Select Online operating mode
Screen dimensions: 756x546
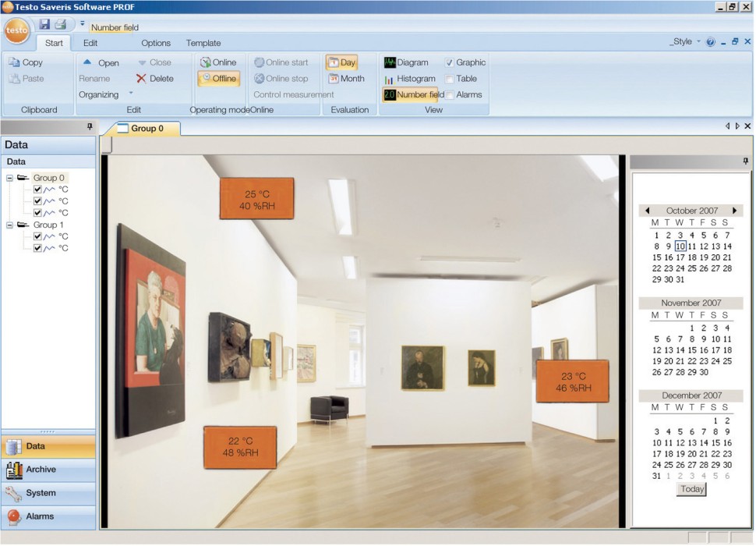(206, 62)
